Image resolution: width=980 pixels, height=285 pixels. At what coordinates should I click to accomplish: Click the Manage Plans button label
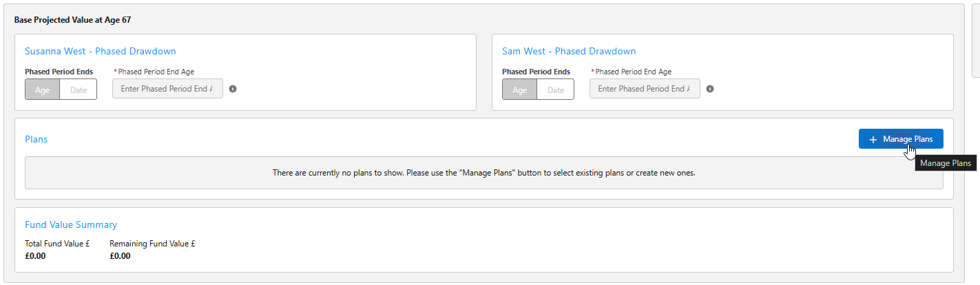[908, 139]
